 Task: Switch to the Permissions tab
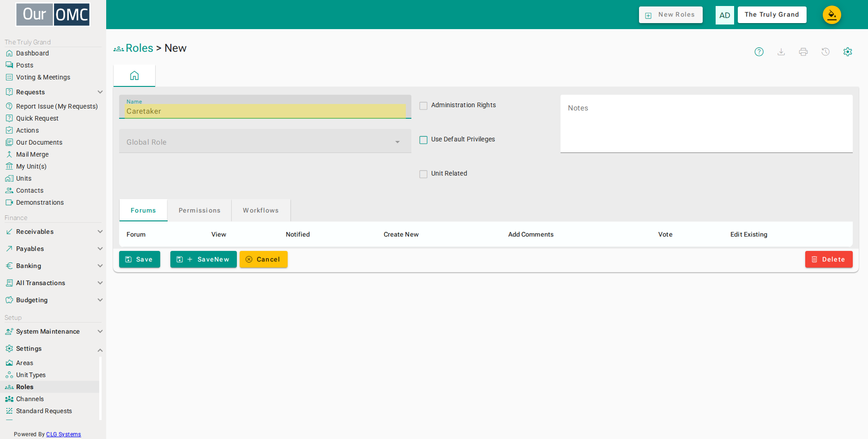[x=199, y=210]
